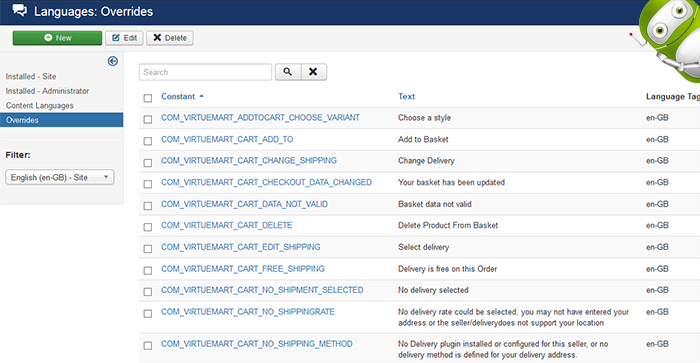Click en-GB tag in Choose a style row

657,117
